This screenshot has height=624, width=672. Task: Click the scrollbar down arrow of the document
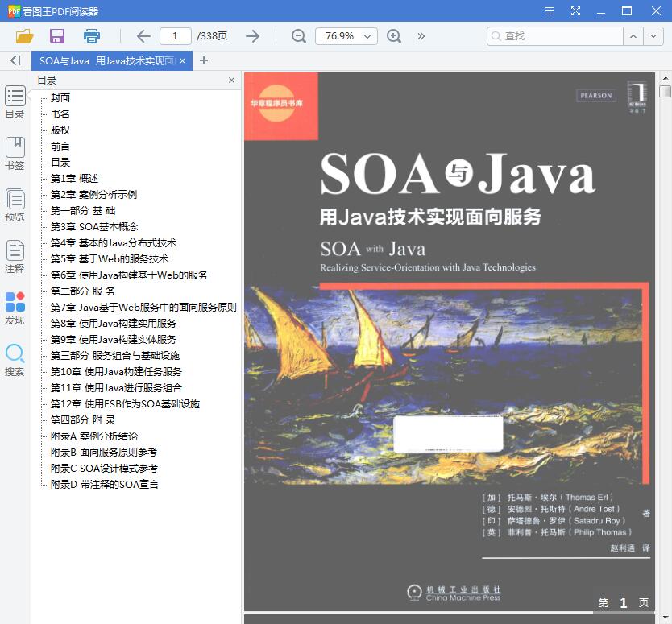coord(665,617)
